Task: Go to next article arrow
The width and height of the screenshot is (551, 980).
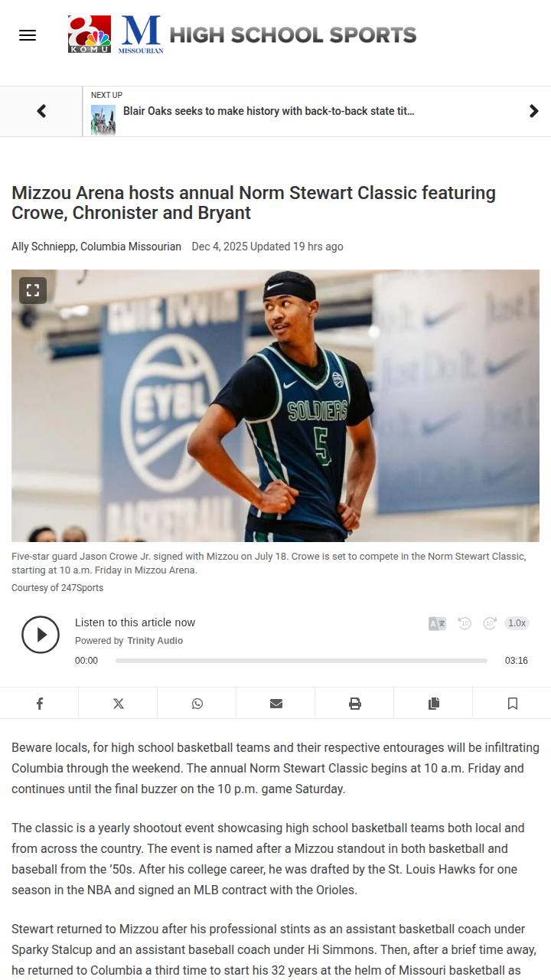Action: click(x=533, y=111)
